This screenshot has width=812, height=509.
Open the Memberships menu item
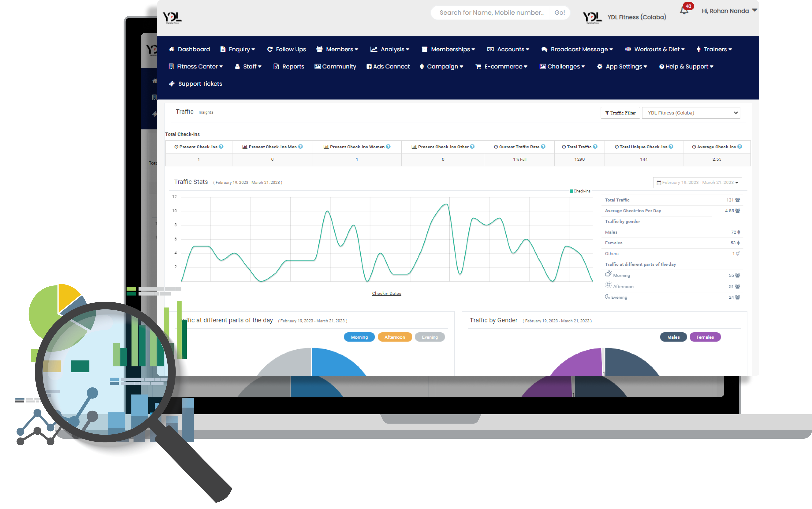(x=449, y=49)
